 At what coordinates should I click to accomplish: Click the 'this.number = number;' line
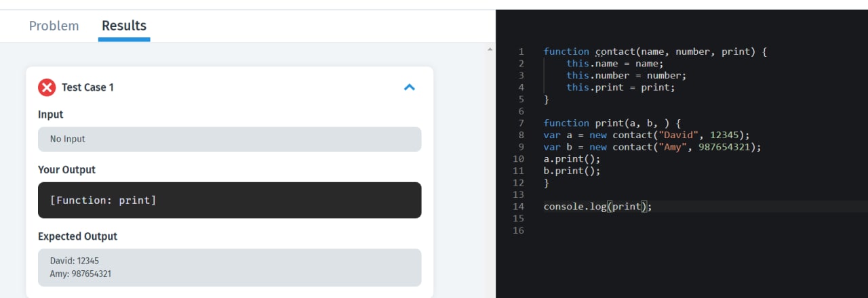click(x=627, y=75)
